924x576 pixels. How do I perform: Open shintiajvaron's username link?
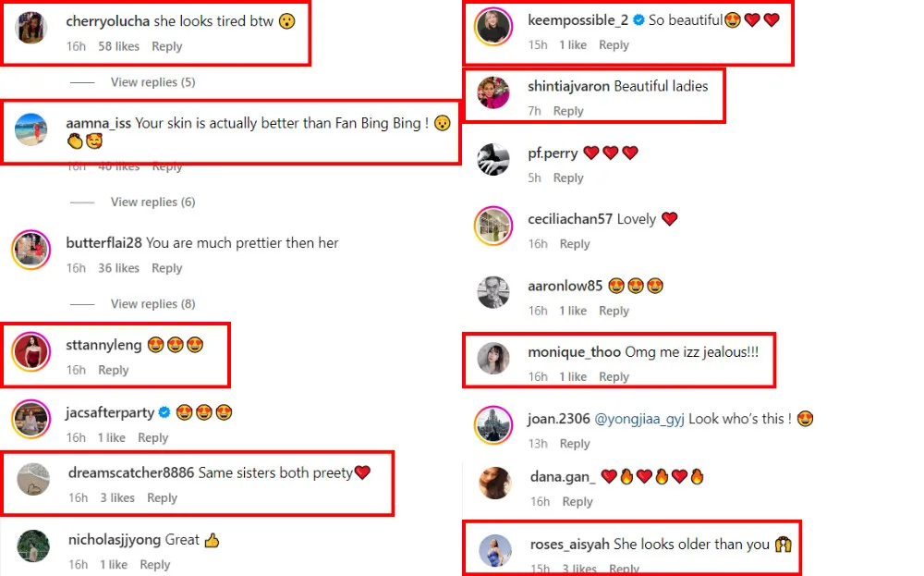pyautogui.click(x=568, y=86)
